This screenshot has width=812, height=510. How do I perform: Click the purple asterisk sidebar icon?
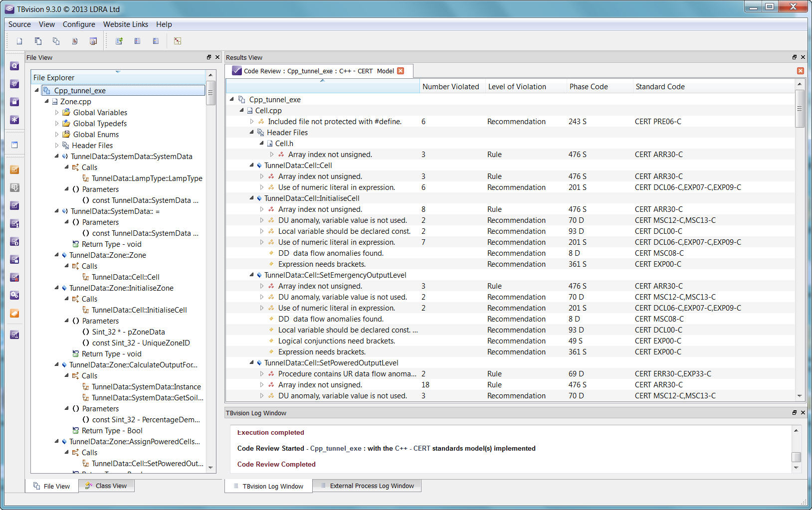pos(14,120)
